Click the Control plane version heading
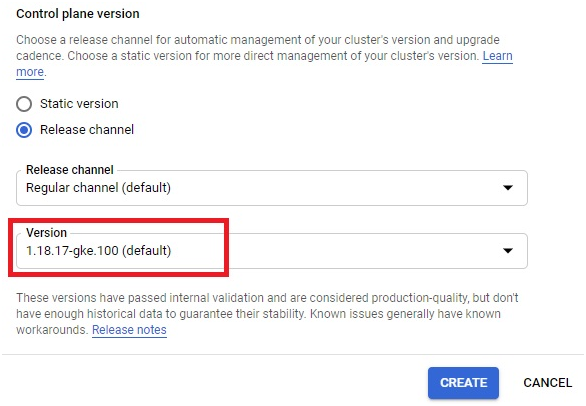 point(78,14)
